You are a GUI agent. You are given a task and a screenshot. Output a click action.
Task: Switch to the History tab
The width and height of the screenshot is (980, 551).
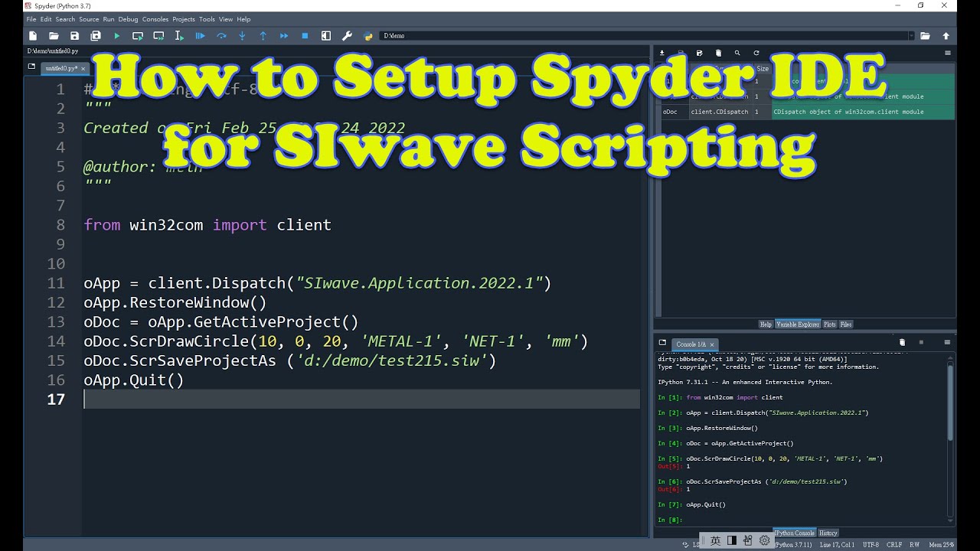tap(828, 533)
